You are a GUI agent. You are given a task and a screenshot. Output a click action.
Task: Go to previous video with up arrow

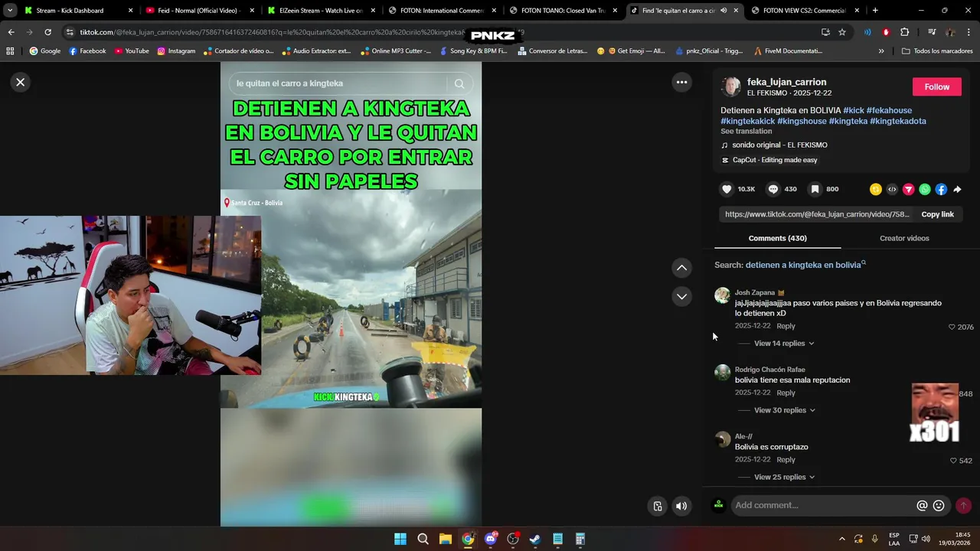coord(681,268)
